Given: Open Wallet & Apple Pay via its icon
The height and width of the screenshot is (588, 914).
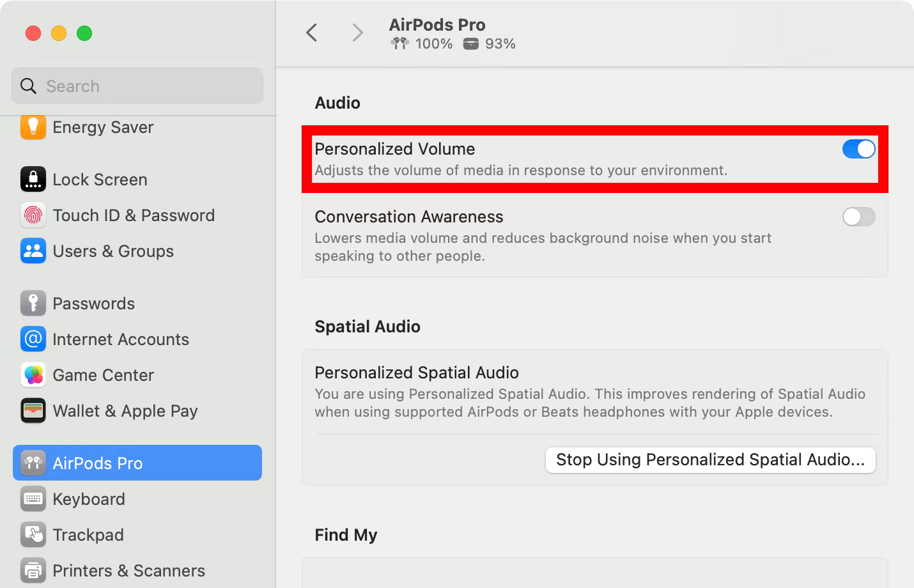Looking at the screenshot, I should pos(33,411).
